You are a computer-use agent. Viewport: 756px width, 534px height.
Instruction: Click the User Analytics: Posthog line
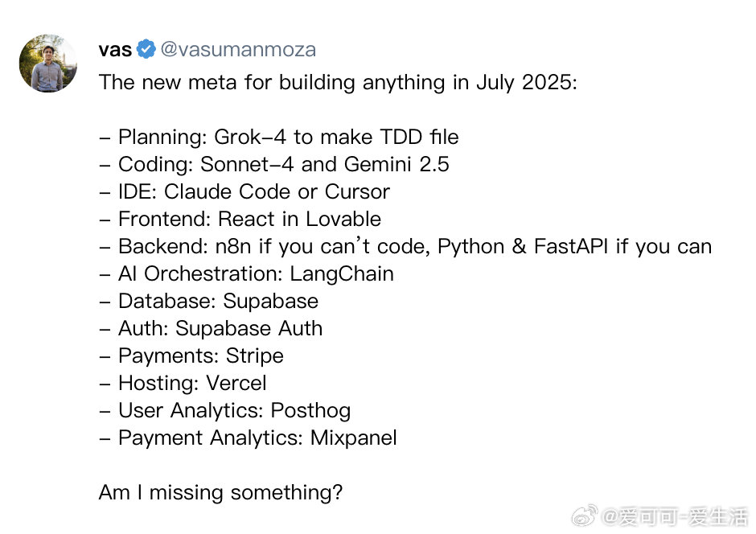[x=224, y=411]
